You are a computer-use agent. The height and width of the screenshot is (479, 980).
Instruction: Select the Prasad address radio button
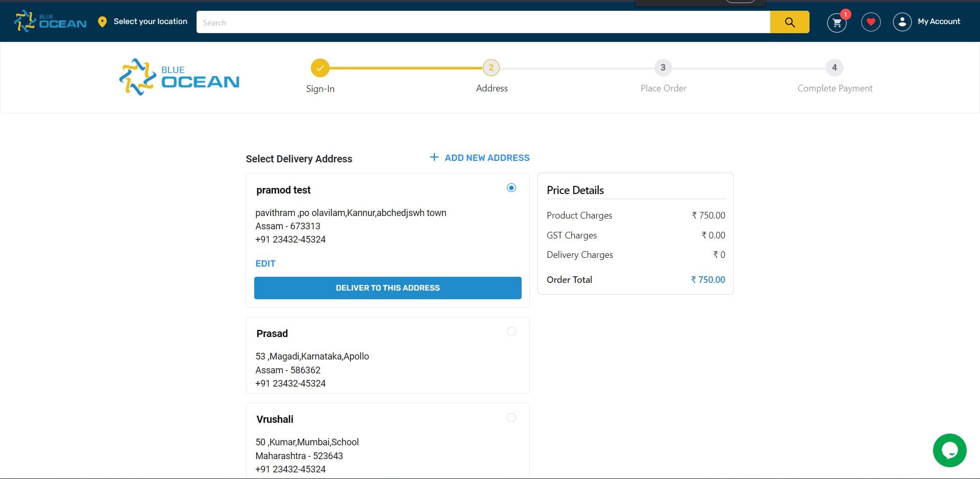click(x=511, y=332)
